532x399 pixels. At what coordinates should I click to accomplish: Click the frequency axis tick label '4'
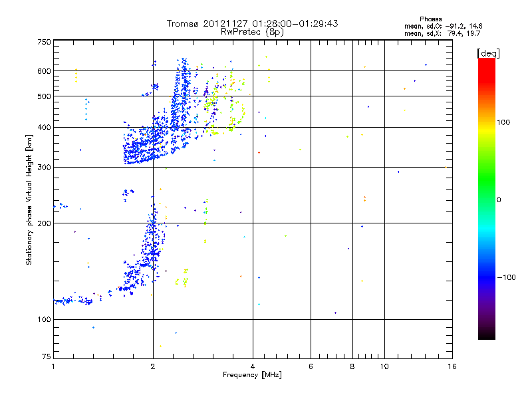tap(253, 366)
